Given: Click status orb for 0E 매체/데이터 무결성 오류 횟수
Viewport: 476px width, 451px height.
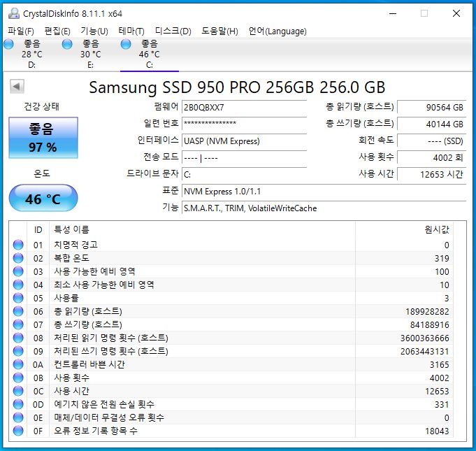Looking at the screenshot, I should (x=18, y=417).
